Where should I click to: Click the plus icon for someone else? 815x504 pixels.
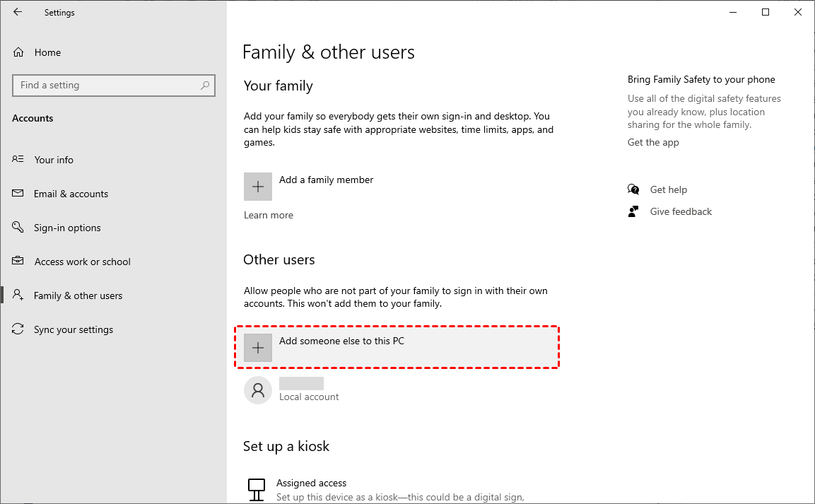coord(258,348)
